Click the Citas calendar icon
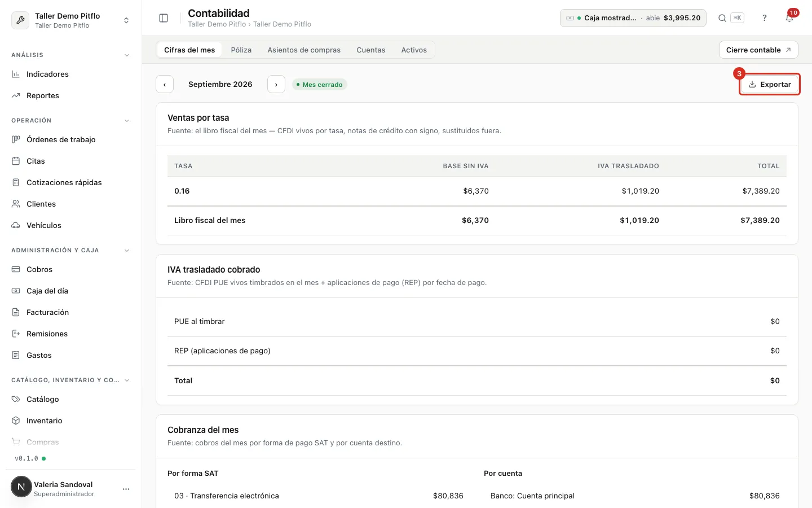 pyautogui.click(x=16, y=161)
